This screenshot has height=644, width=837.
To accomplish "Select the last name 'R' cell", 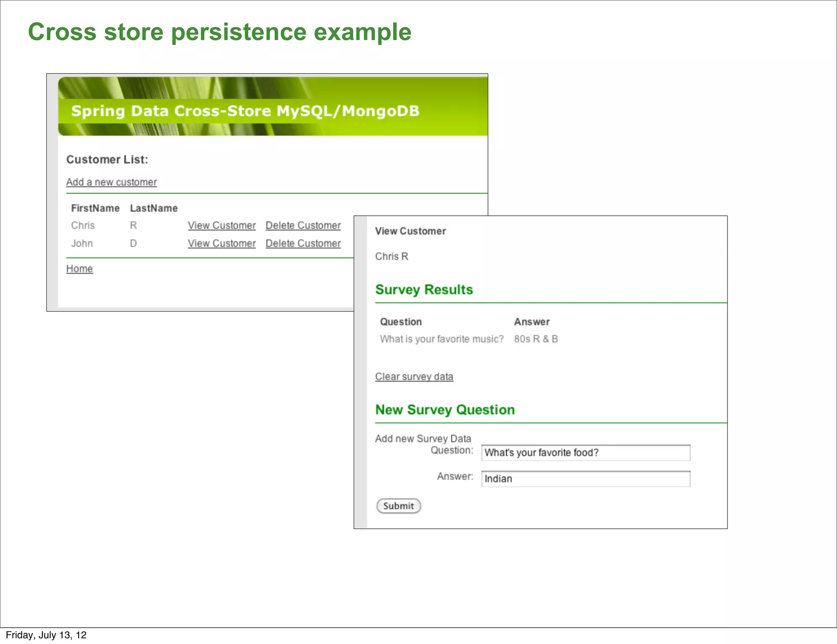I will 133,225.
